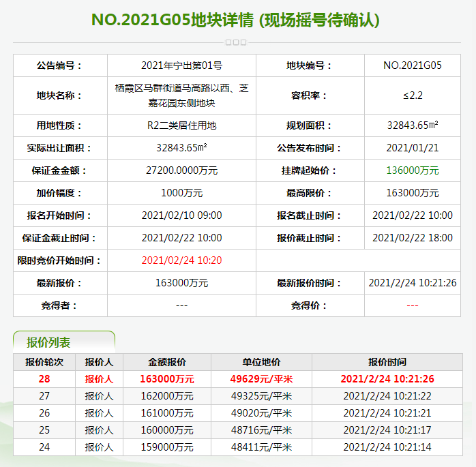Select round number 28 in bid list
The image size is (476, 467).
[44, 378]
